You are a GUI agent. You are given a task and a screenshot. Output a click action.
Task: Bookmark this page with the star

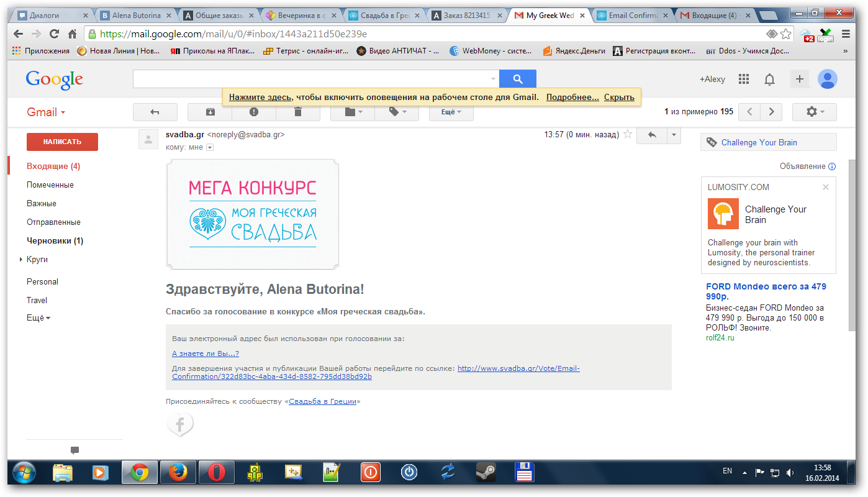786,34
